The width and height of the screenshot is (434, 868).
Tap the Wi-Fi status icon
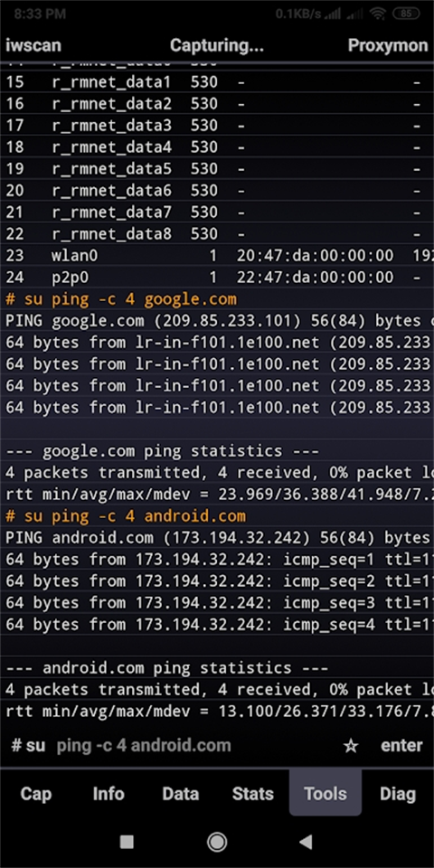click(x=378, y=14)
